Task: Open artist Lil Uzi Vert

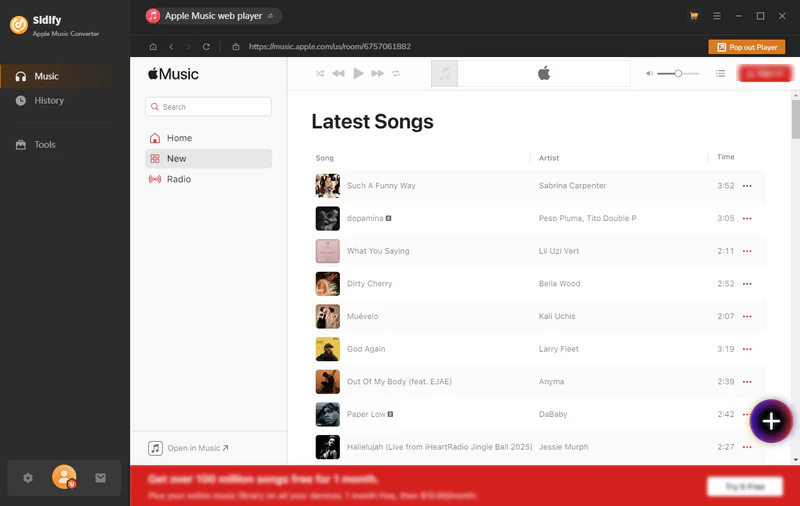Action: [559, 251]
